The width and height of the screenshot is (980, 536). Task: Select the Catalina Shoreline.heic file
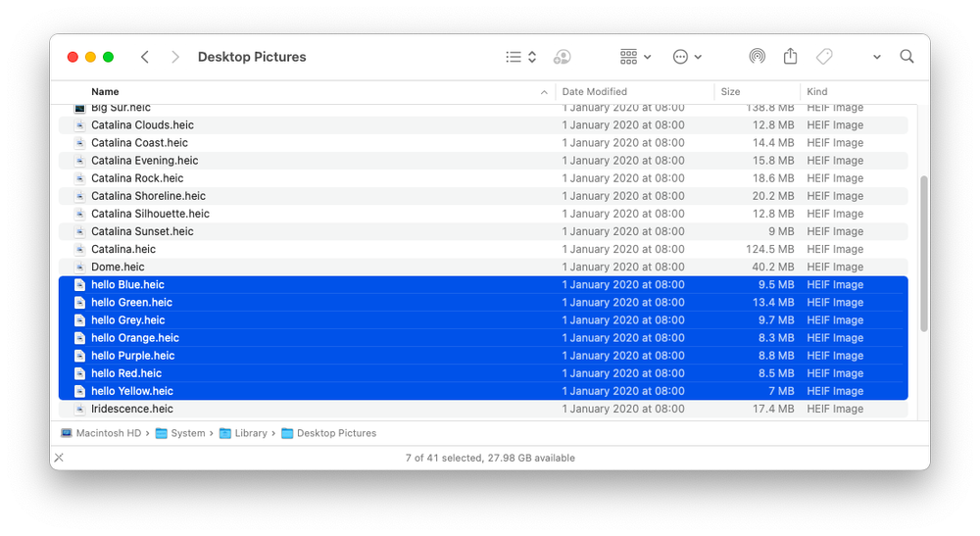[x=483, y=196]
